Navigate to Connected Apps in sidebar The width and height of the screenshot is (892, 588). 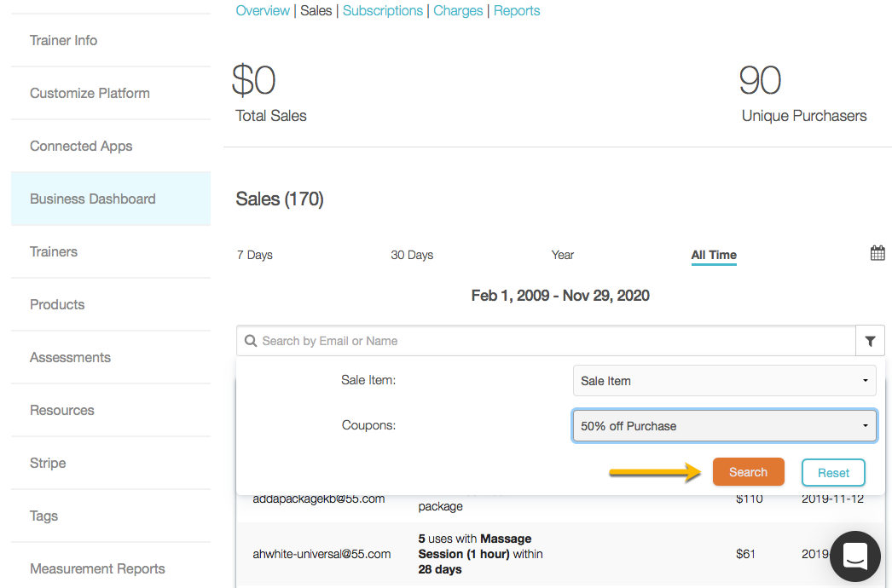[x=81, y=146]
